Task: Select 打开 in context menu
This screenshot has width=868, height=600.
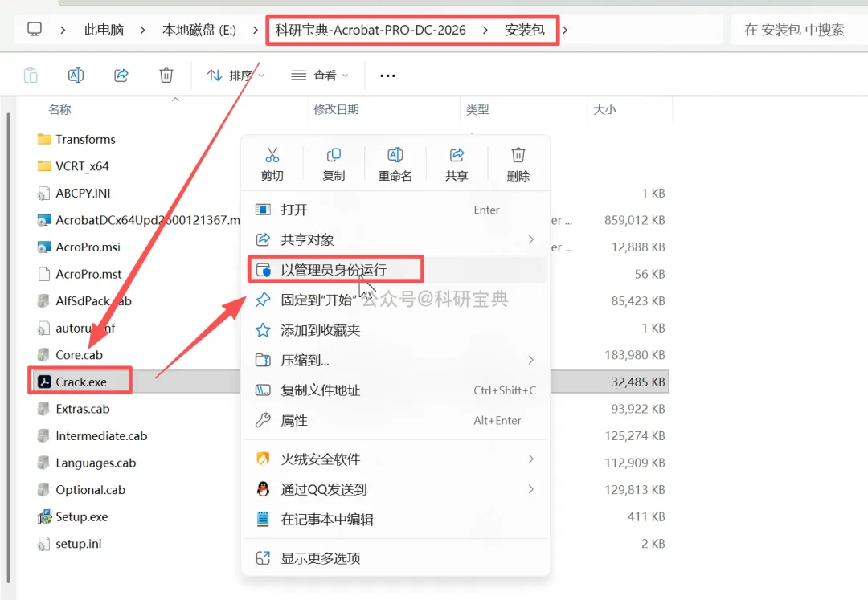Action: pyautogui.click(x=395, y=210)
